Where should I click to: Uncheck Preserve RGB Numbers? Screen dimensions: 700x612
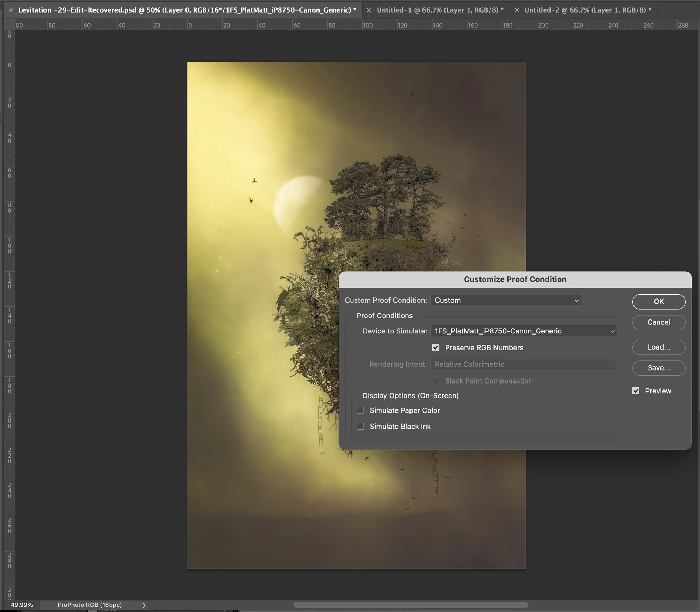point(435,347)
